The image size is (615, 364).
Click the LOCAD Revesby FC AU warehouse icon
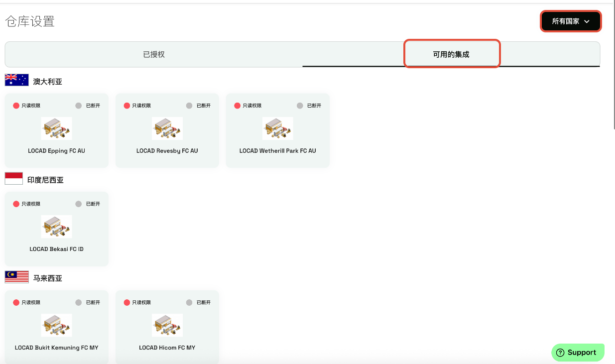tap(167, 128)
